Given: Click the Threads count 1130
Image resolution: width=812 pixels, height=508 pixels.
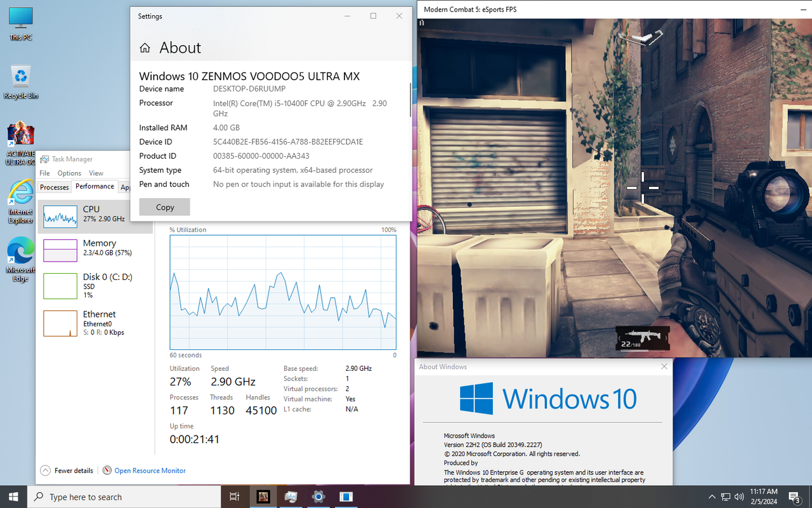Looking at the screenshot, I should click(222, 410).
